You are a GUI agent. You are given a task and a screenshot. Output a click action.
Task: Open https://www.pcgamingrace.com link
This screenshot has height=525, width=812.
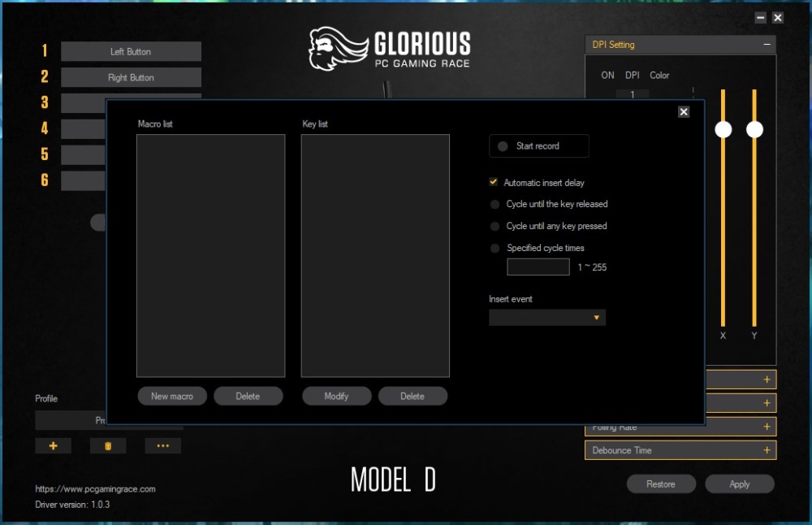95,488
